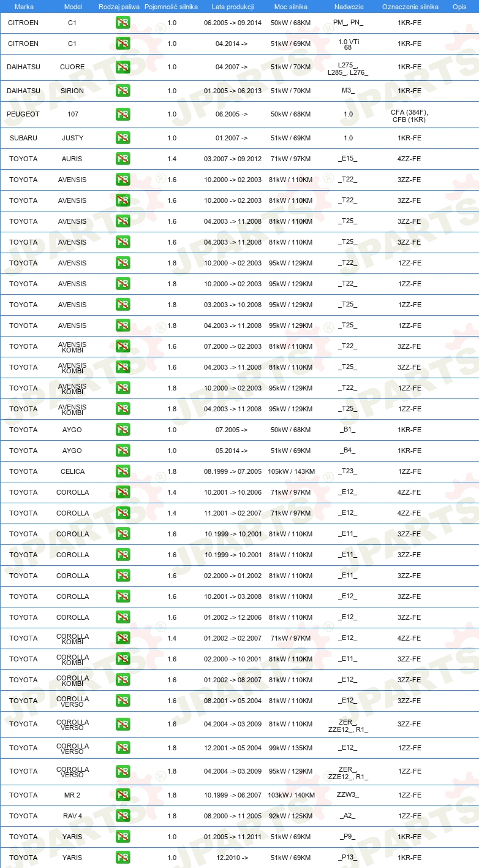Click the Nadwozie column header

click(x=349, y=7)
